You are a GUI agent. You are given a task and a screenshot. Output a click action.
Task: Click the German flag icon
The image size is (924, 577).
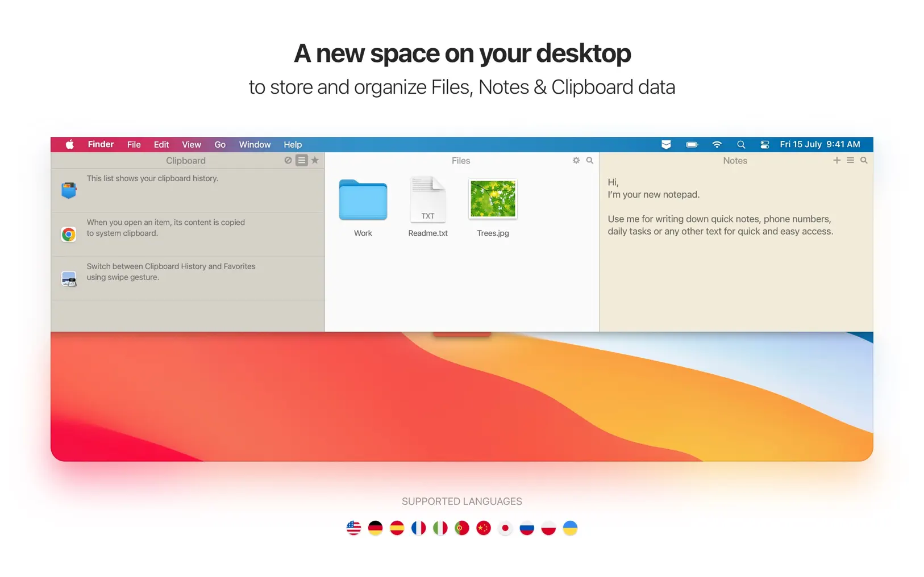point(375,528)
